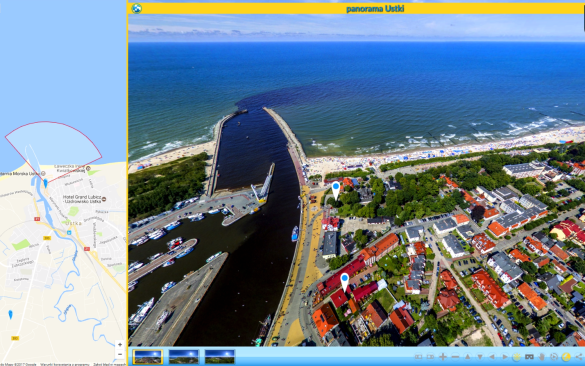585x366 pixels.
Task: Zoom out panorama with minus toolbar icon
Action: [455, 357]
